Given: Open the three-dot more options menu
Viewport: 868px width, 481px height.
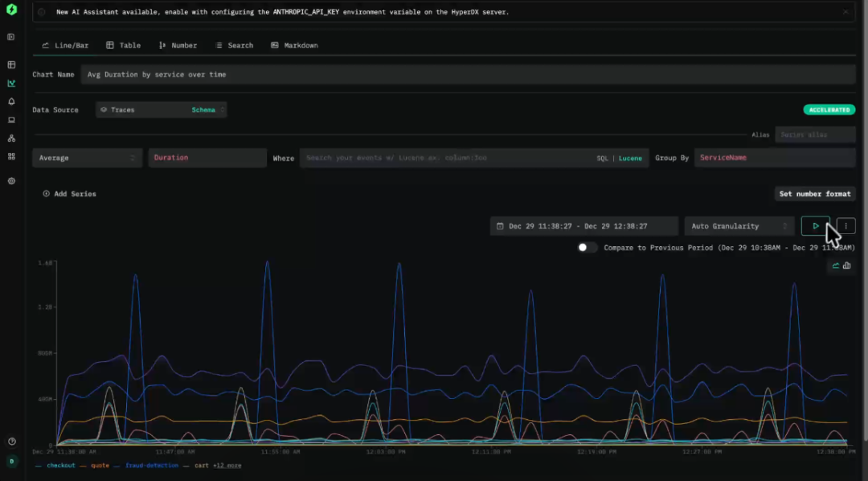Looking at the screenshot, I should point(845,226).
